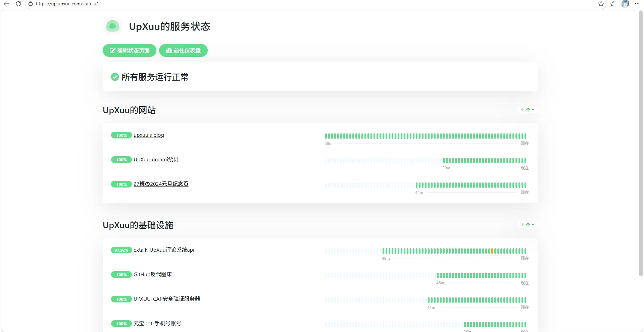This screenshot has height=332, width=644.
Task: Click the 元宝bot-手机号账号 monitor name
Action: (157, 324)
